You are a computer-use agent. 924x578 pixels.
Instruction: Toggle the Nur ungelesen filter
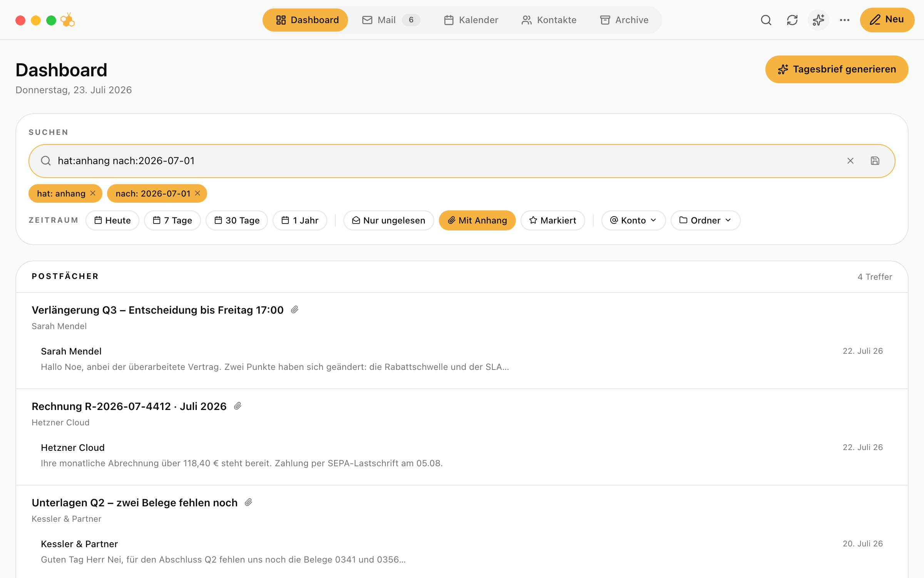click(x=389, y=220)
